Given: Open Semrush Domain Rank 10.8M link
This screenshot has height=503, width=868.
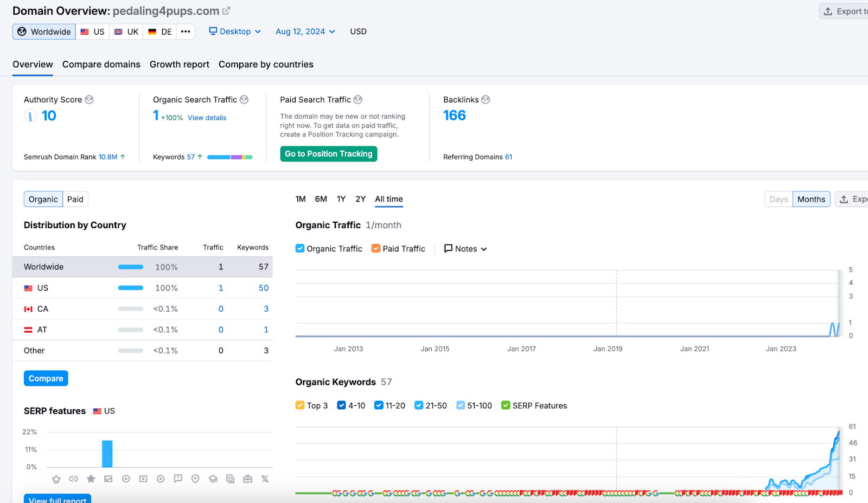Looking at the screenshot, I should 108,157.
